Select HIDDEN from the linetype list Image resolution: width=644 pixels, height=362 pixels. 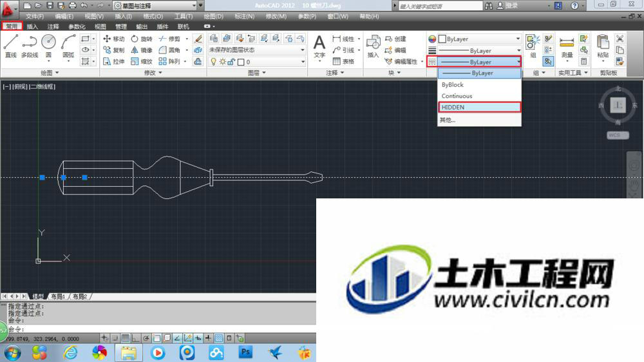coord(479,107)
